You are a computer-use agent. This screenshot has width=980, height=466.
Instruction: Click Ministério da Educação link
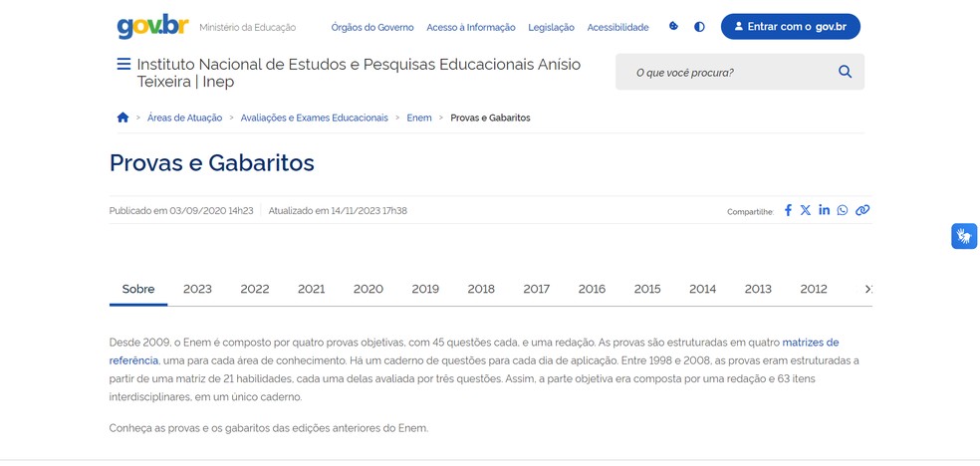(x=248, y=28)
